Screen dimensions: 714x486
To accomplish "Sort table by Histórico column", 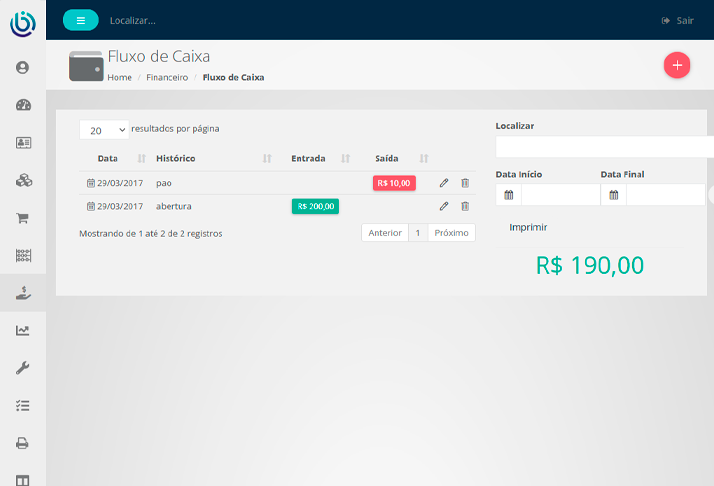I will point(176,159).
